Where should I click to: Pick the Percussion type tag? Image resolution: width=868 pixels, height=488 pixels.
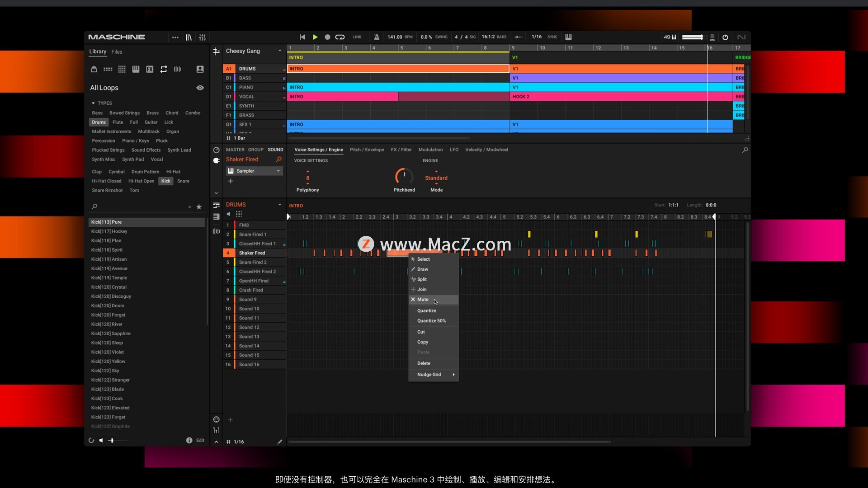click(x=104, y=141)
